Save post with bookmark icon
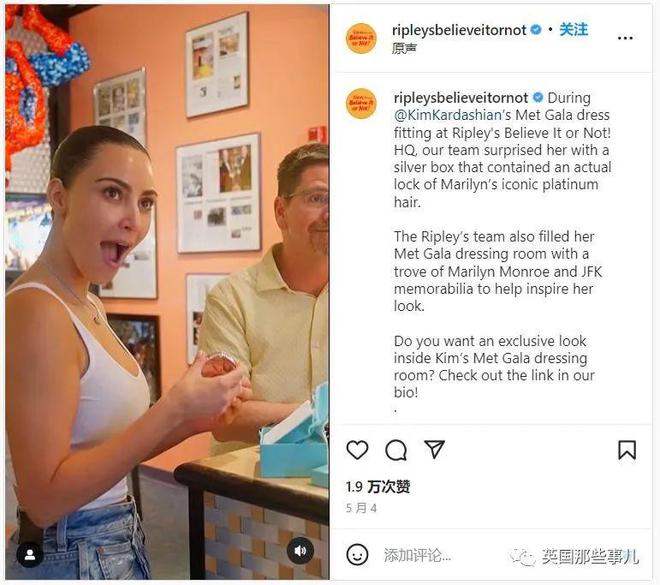The image size is (660, 585). pos(627,450)
